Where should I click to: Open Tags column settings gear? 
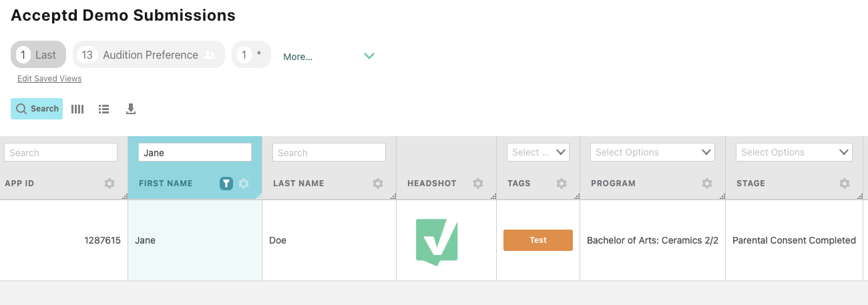point(562,184)
